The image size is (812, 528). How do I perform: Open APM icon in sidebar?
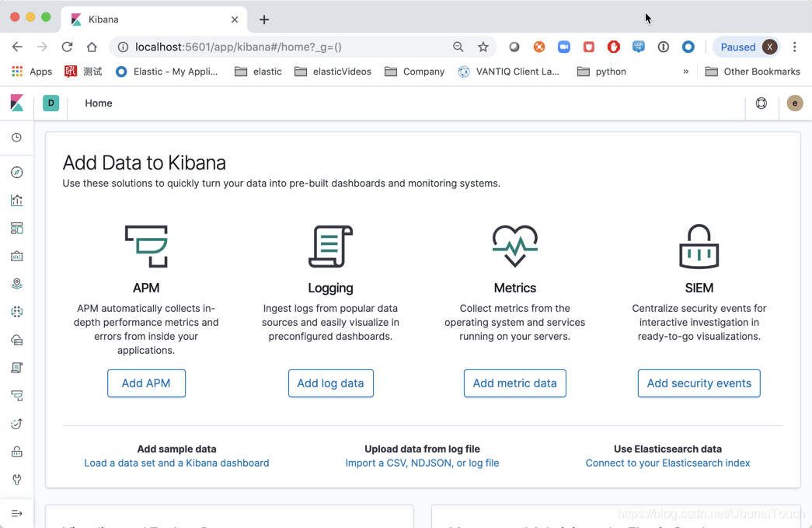pyautogui.click(x=16, y=396)
